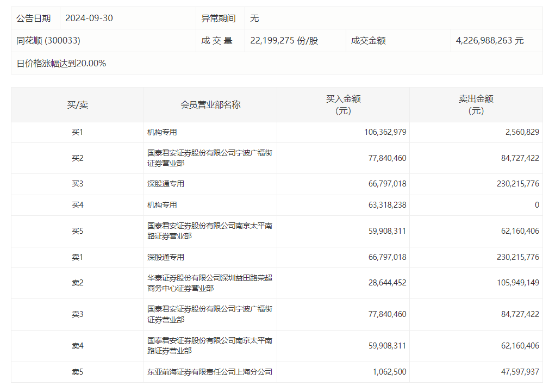Select the 买3 row label
This screenshot has width=549, height=392.
[77, 184]
